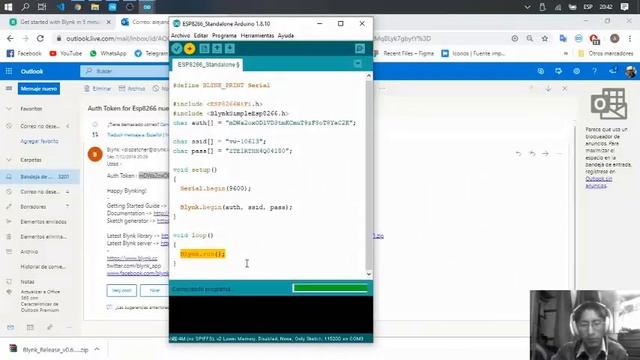Open the Outlook app launcher grid icon
The height and width of the screenshot is (360, 640).
(x=9, y=71)
